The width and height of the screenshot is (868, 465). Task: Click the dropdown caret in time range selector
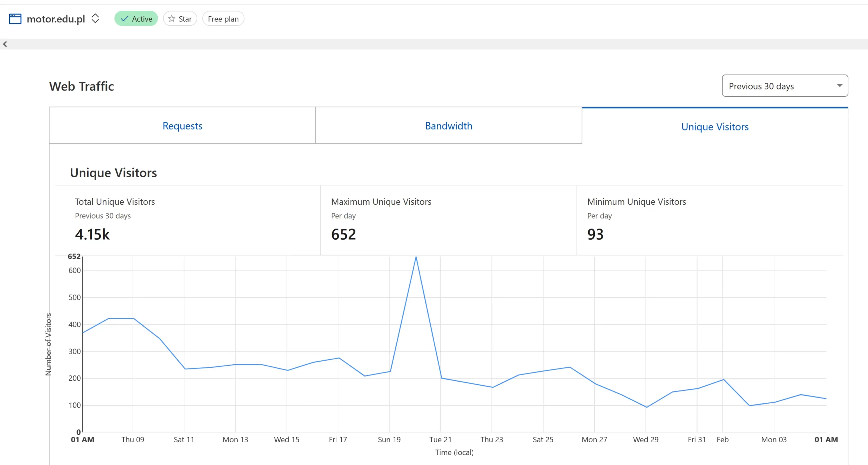[840, 86]
